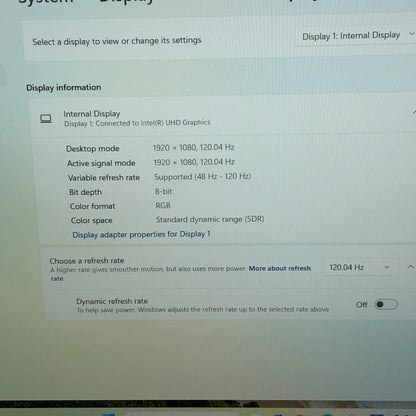
Task: Click the Supported (48 Hz - 120 Hz) value
Action: 202,176
